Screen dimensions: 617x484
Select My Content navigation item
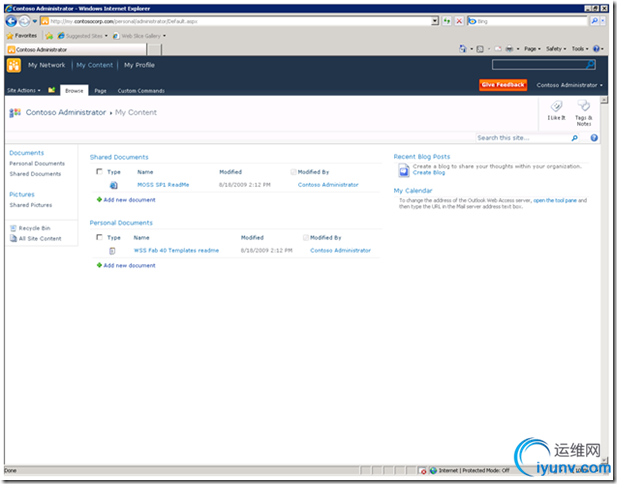coord(94,65)
